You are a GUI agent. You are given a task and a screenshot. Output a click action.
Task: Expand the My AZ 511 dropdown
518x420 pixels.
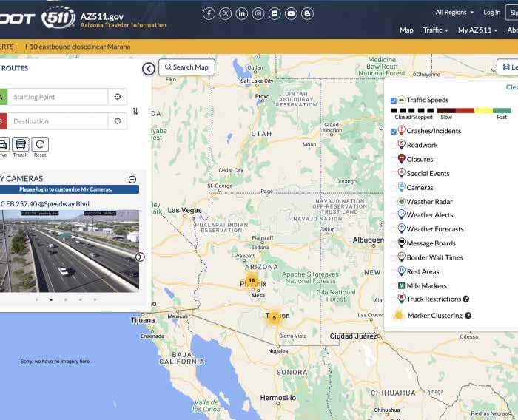tap(477, 30)
